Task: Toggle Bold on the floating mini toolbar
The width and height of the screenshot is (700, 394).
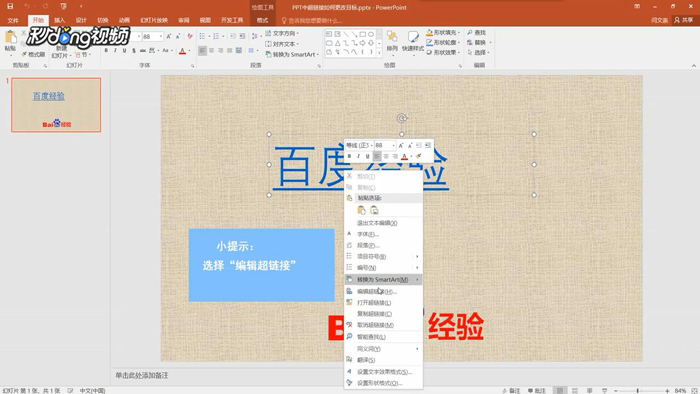Action: tap(349, 156)
